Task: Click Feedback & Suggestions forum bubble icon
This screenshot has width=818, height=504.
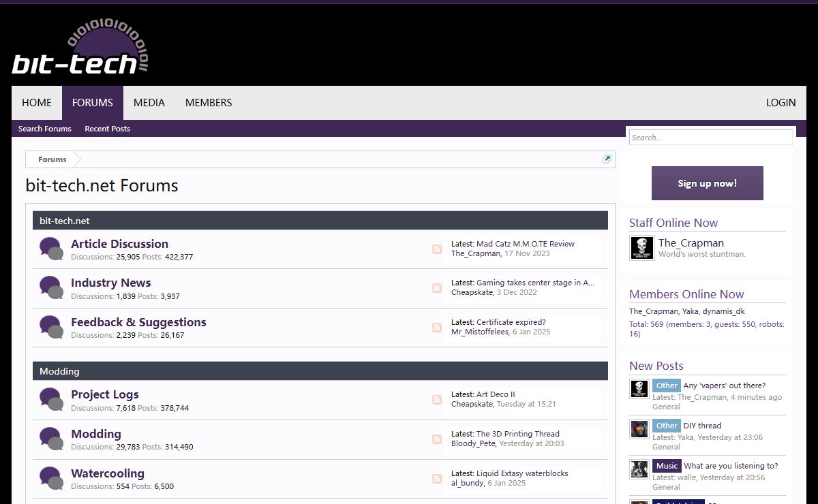Action: pyautogui.click(x=51, y=328)
